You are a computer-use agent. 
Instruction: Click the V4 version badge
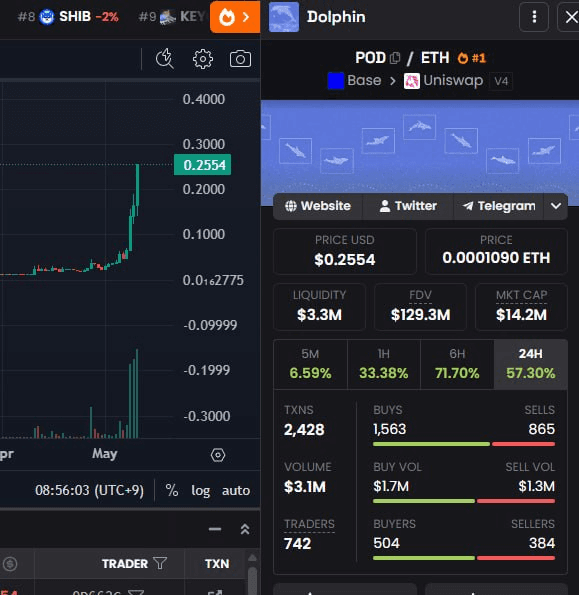(x=501, y=81)
